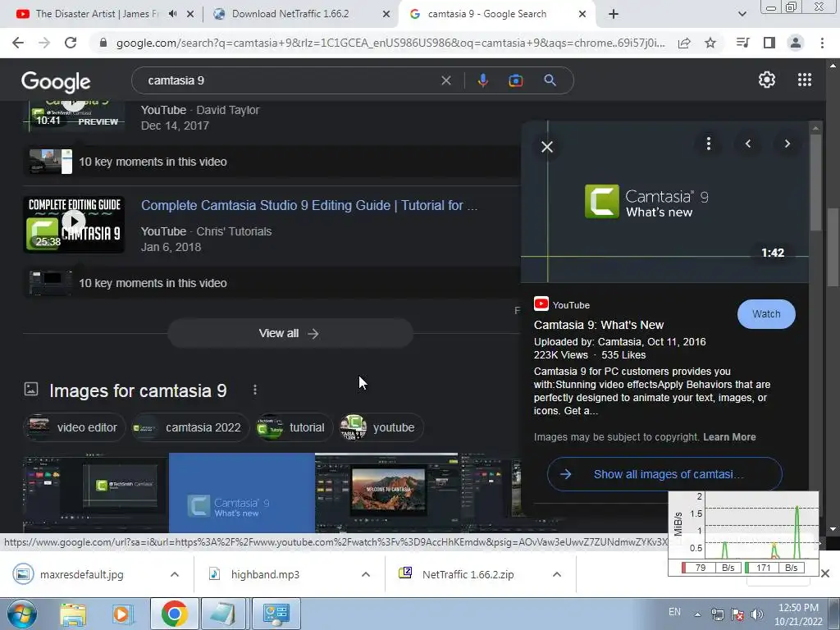Open the Google apps grid

[x=805, y=80]
